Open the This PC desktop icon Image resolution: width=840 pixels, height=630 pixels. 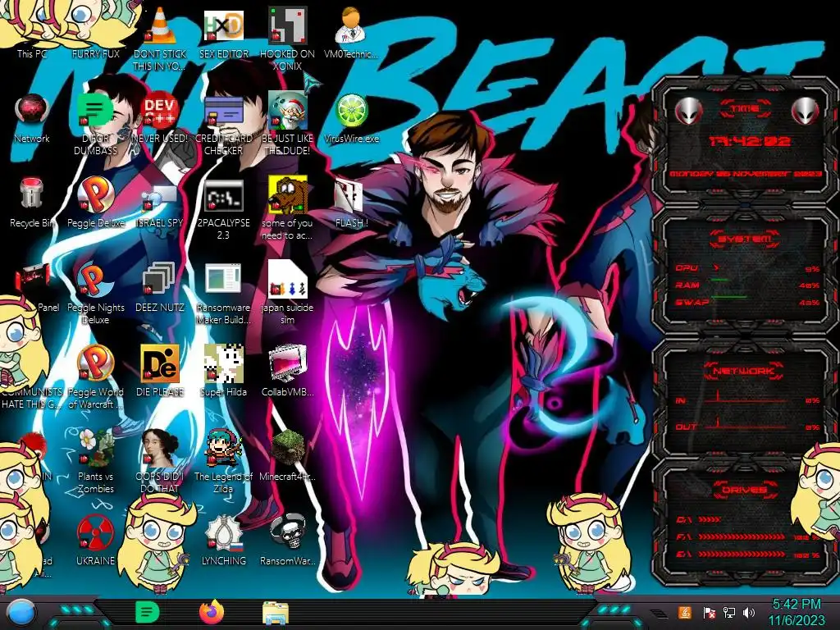point(32,53)
